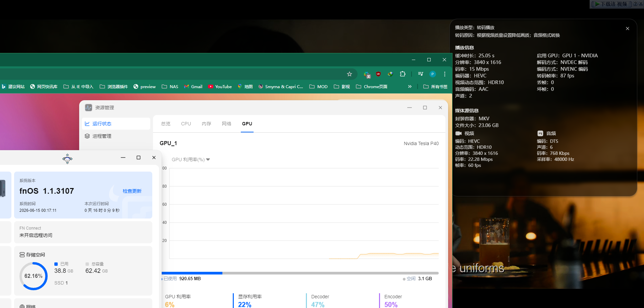This screenshot has width=644, height=308.
Task: Open the Gmail bookmark
Action: [193, 86]
